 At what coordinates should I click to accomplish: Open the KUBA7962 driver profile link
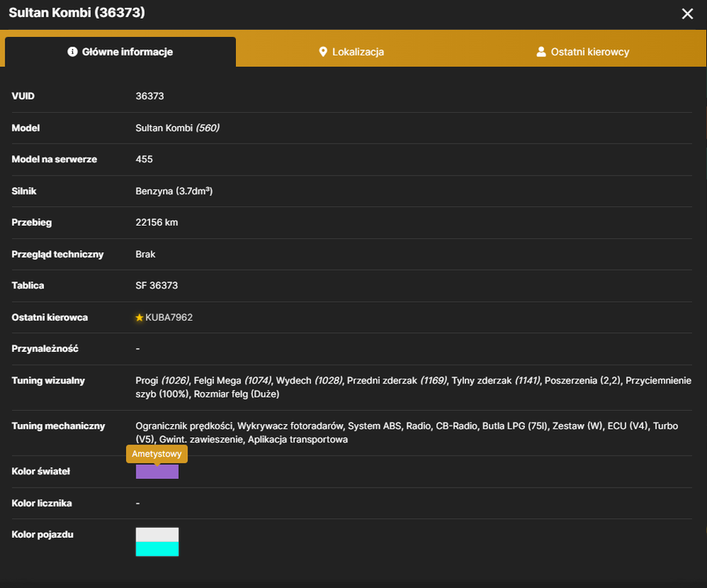(x=169, y=318)
